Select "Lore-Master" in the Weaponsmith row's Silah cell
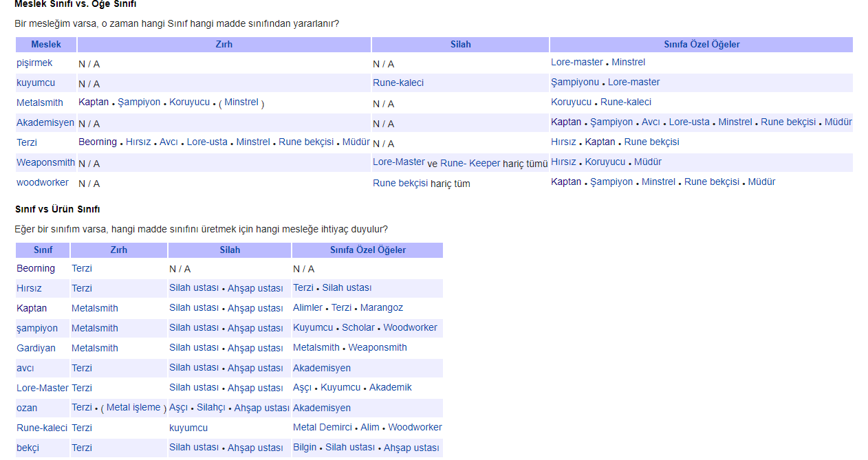Screen dimensions: 868x460 point(399,162)
